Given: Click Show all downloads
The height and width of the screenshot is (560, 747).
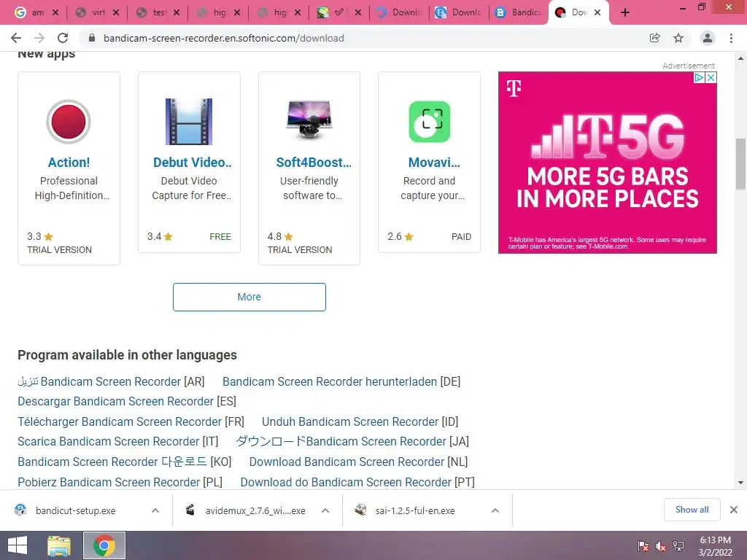Looking at the screenshot, I should pyautogui.click(x=692, y=510).
